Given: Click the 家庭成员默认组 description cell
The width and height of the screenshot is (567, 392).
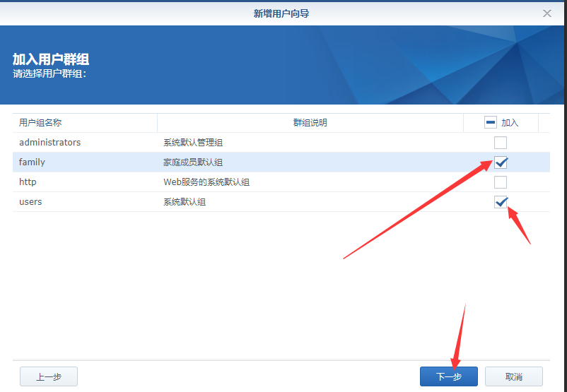Looking at the screenshot, I should coord(193,162).
